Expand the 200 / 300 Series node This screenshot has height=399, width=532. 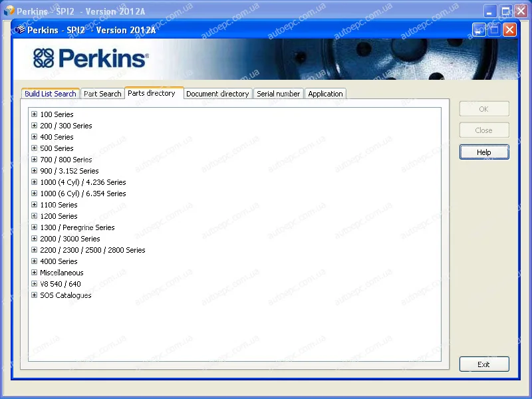pos(35,125)
